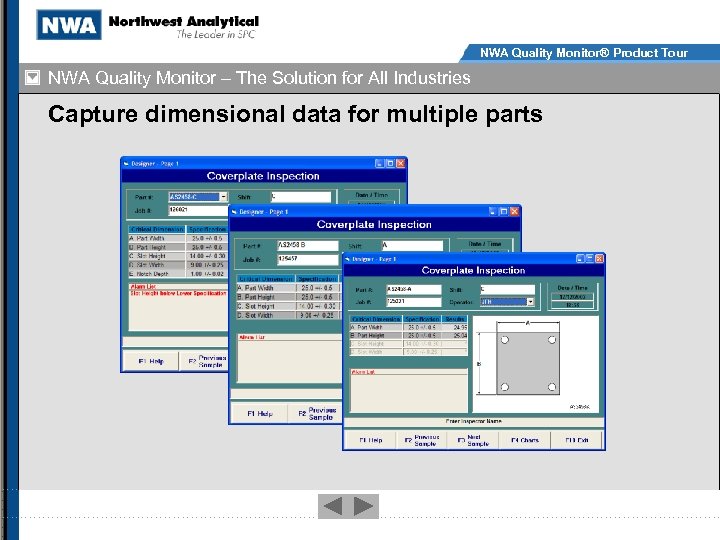Open the slide menu icon beside the title
The height and width of the screenshot is (540, 720).
32,78
